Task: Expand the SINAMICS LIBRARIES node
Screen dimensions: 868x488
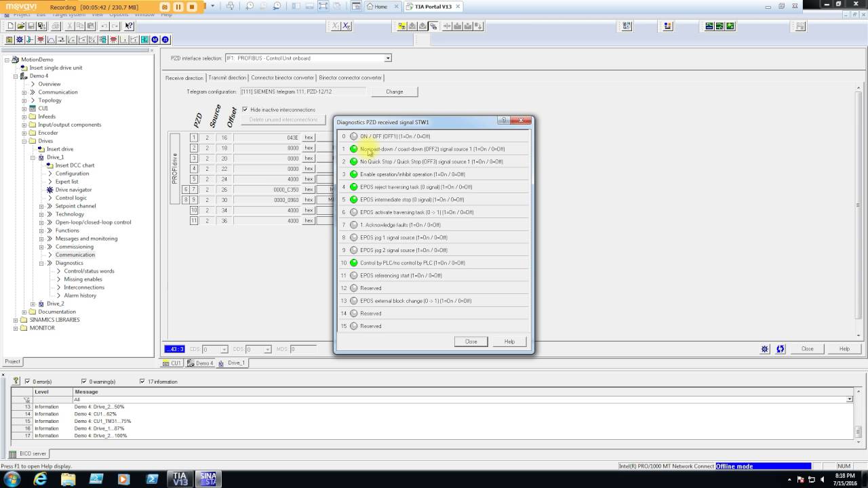Action: [x=16, y=320]
